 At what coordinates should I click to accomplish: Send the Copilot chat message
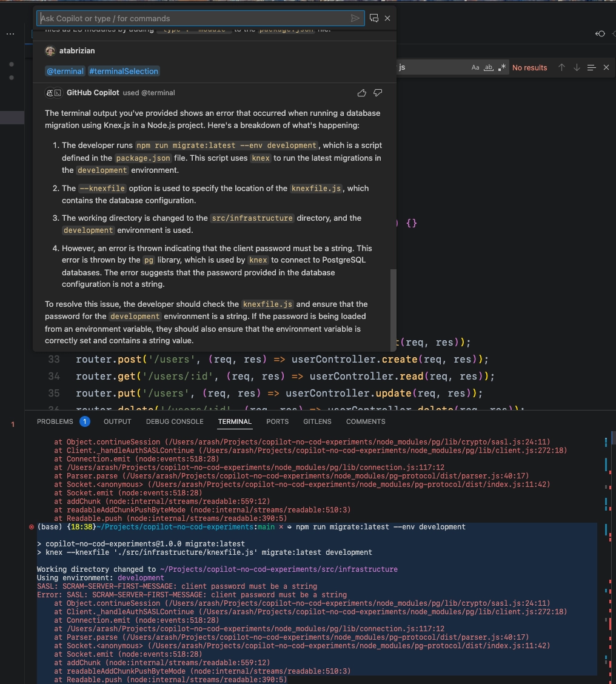pyautogui.click(x=355, y=18)
